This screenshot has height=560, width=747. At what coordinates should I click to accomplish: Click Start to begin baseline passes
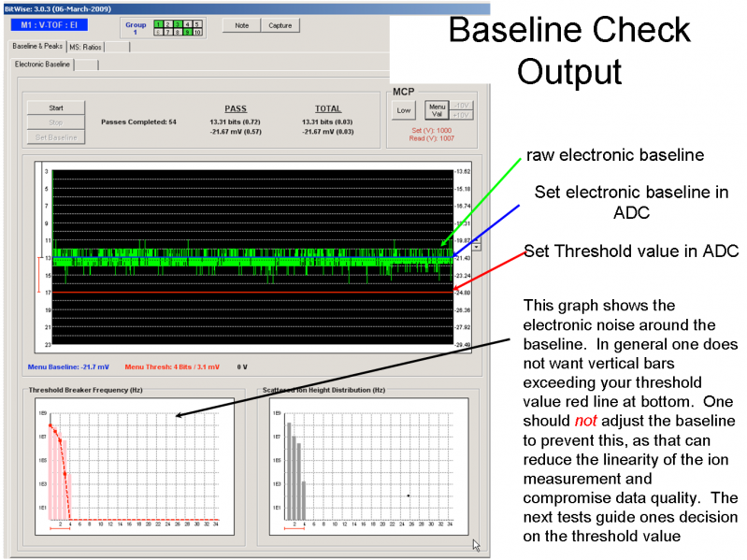(55, 108)
